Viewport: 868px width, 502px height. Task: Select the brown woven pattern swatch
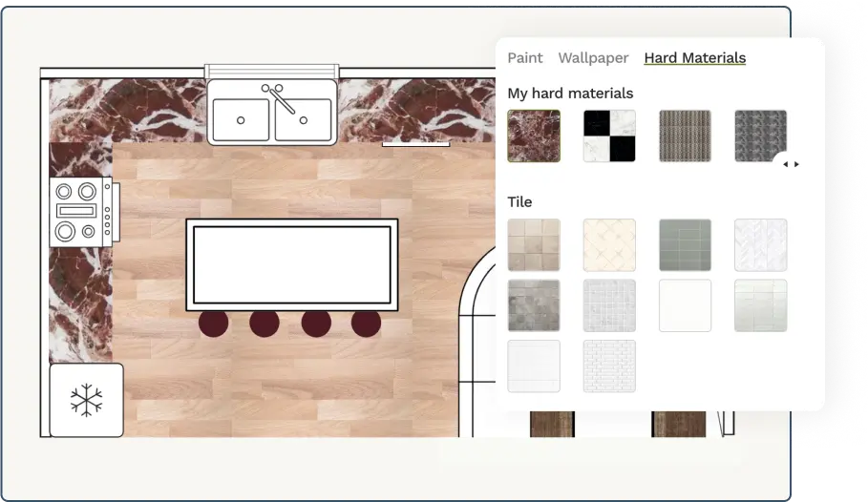coord(685,136)
